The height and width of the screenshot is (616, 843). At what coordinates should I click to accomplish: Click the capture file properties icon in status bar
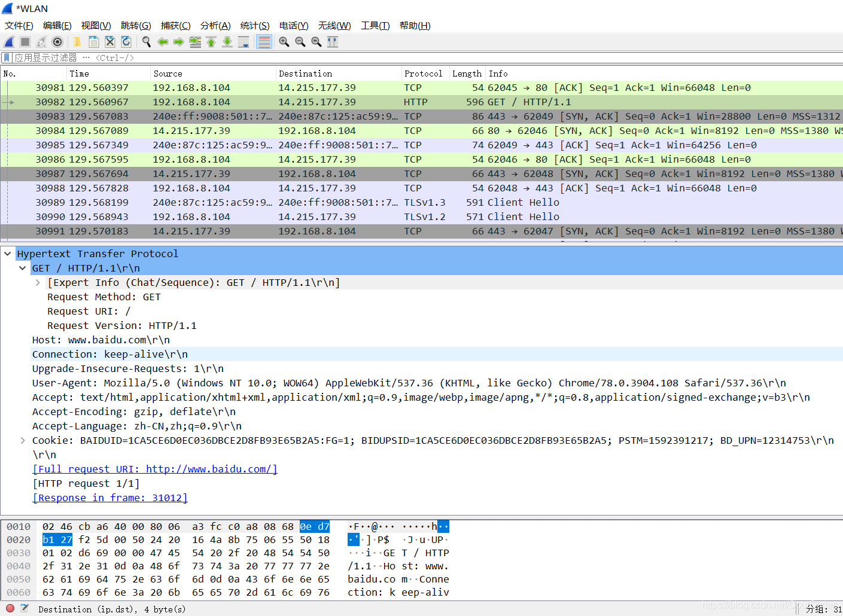[x=25, y=608]
